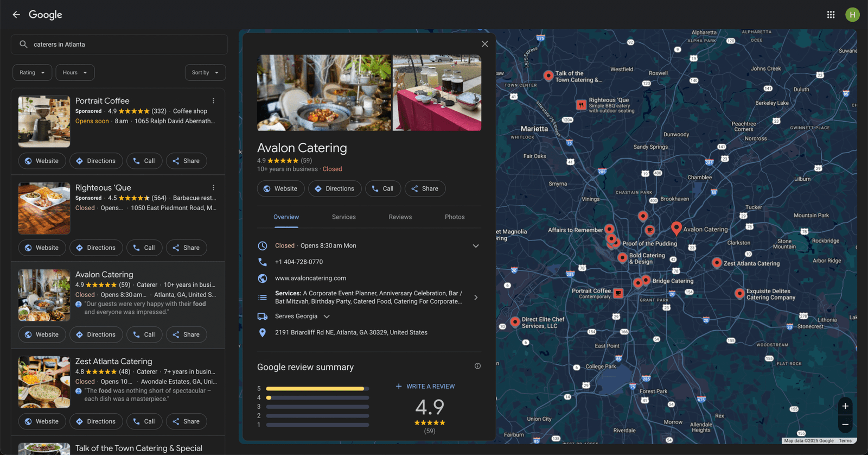
Task: Click Share for Avalon Catering list entry
Action: click(x=186, y=335)
